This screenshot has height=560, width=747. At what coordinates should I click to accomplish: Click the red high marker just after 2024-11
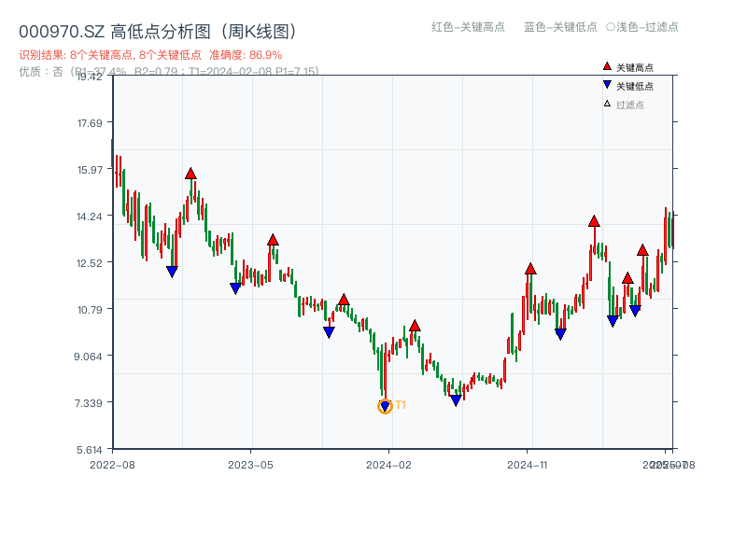tap(530, 269)
